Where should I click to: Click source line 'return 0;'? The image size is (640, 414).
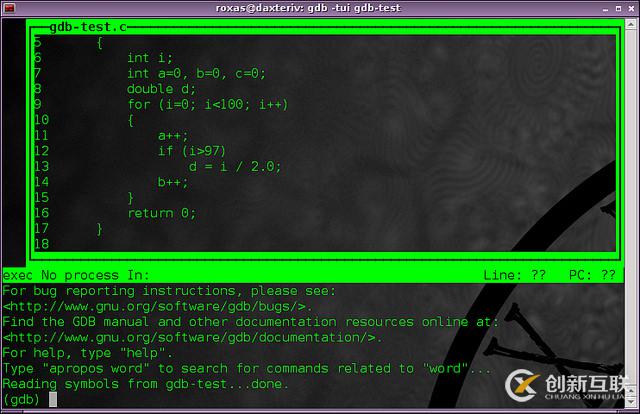[162, 213]
